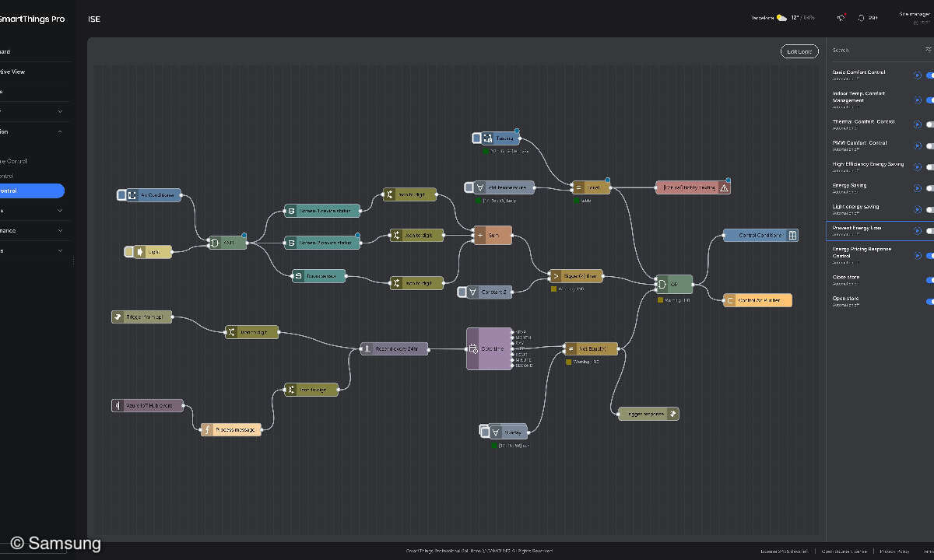
Task: Click the ISE title in header
Action: [94, 19]
